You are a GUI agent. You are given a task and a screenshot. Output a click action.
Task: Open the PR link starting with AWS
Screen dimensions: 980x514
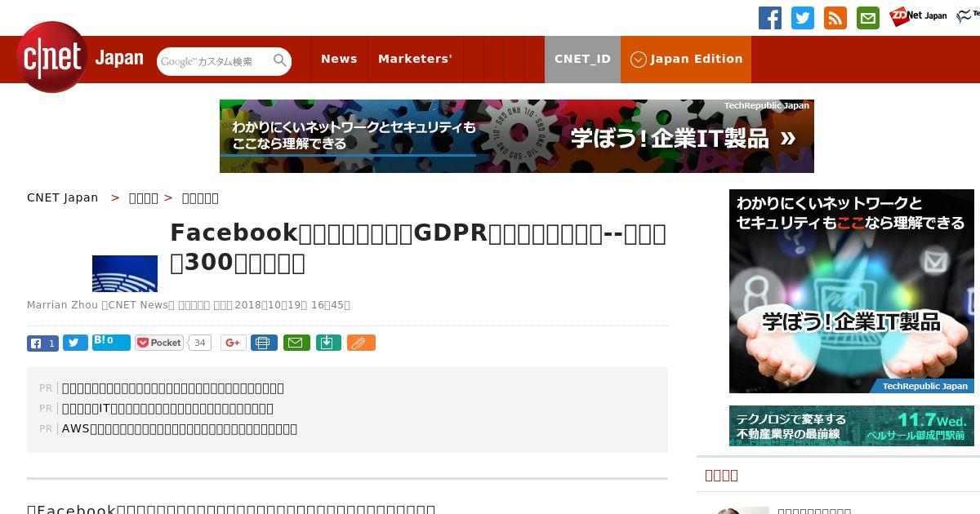180,429
